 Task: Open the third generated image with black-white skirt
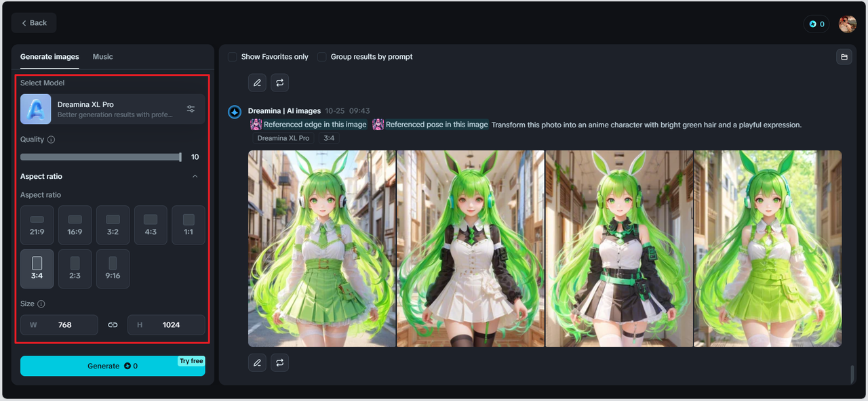point(619,249)
